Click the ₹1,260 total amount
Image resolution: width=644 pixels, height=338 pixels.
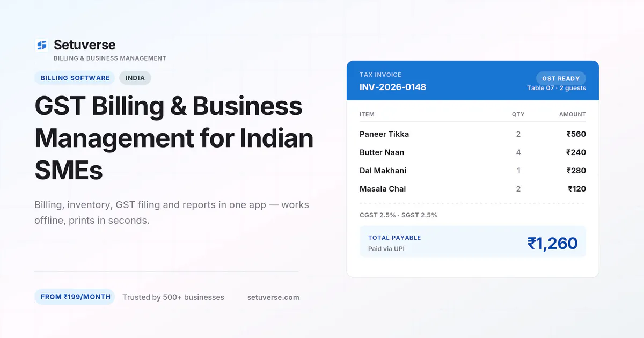tap(552, 244)
